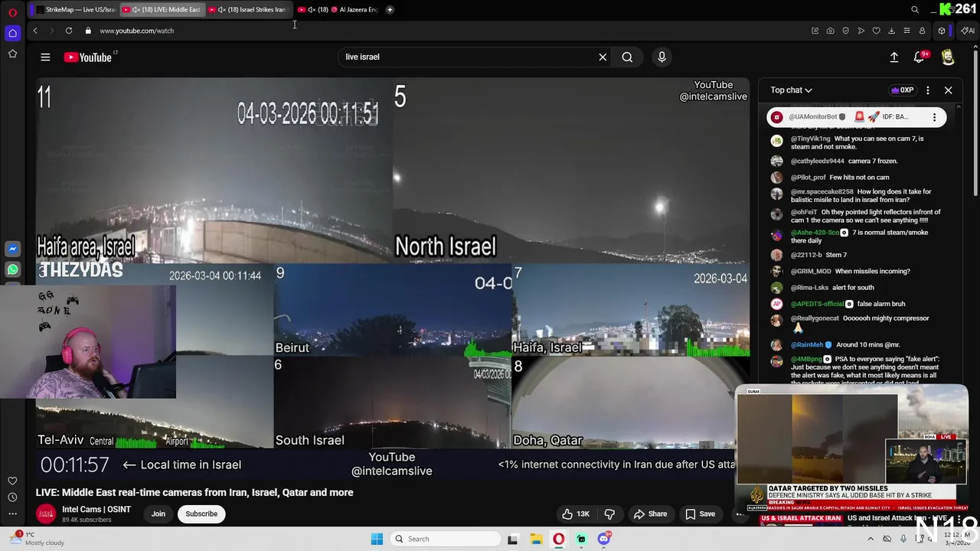This screenshot has height=551, width=980.
Task: Show hidden system tray icons chevron
Action: point(871,539)
